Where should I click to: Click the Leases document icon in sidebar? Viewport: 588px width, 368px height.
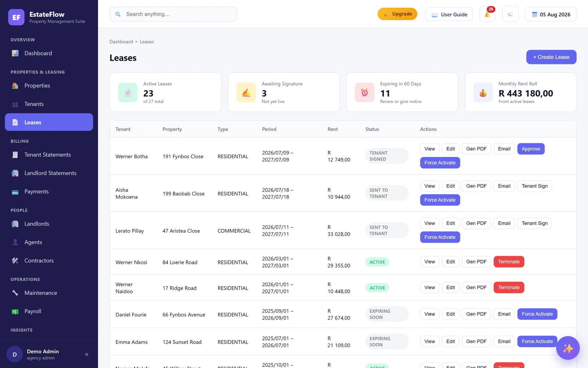coord(15,123)
